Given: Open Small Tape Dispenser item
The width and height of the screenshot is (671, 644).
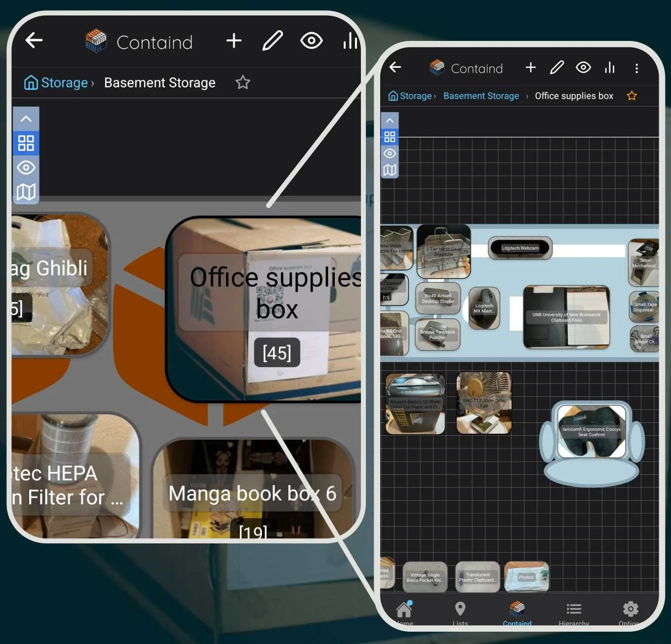Looking at the screenshot, I should click(x=644, y=307).
